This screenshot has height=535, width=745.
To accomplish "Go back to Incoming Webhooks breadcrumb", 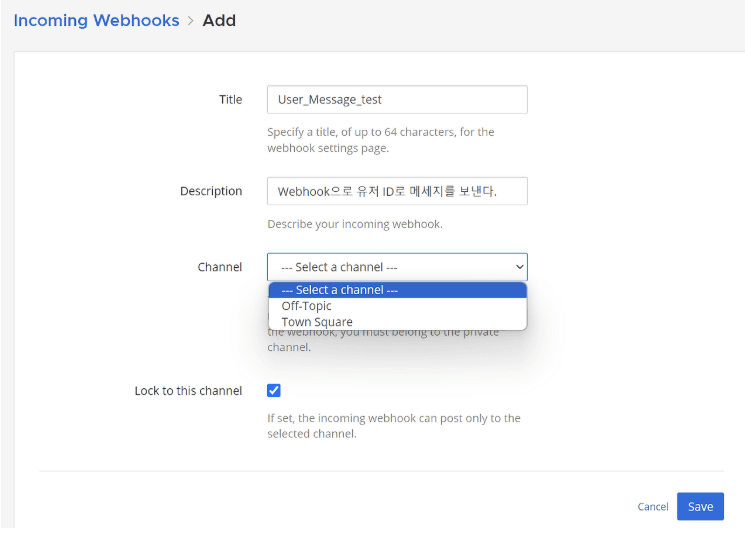I will point(96,20).
